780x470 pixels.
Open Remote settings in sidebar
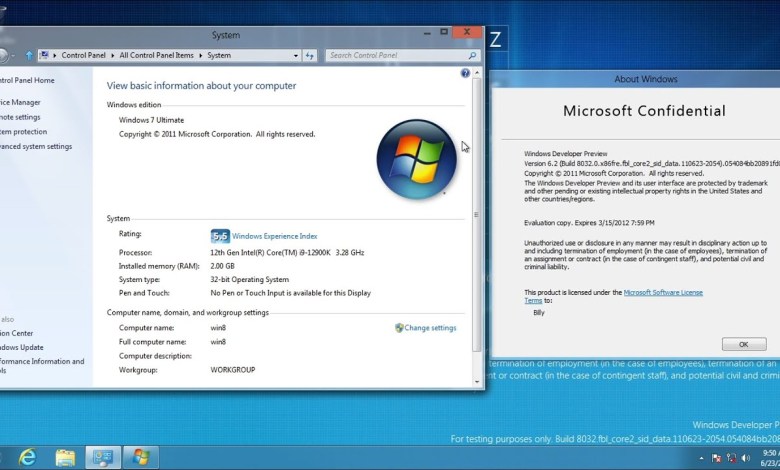pyautogui.click(x=20, y=117)
